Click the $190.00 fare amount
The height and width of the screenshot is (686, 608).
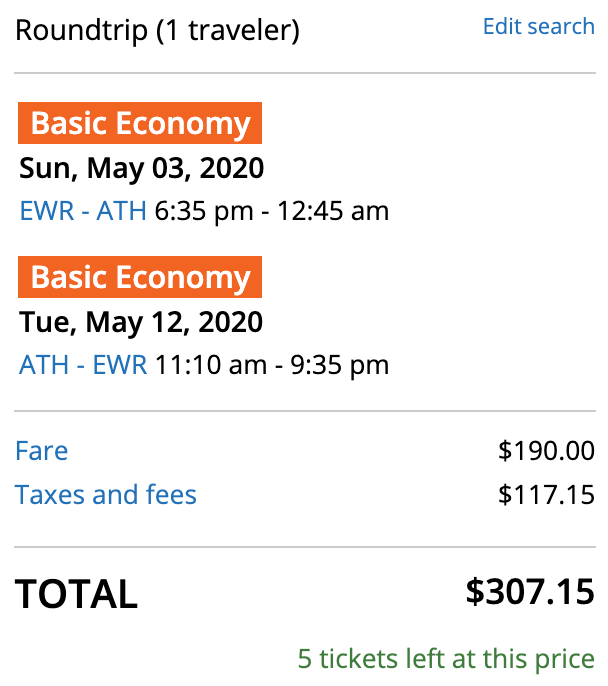coord(546,451)
